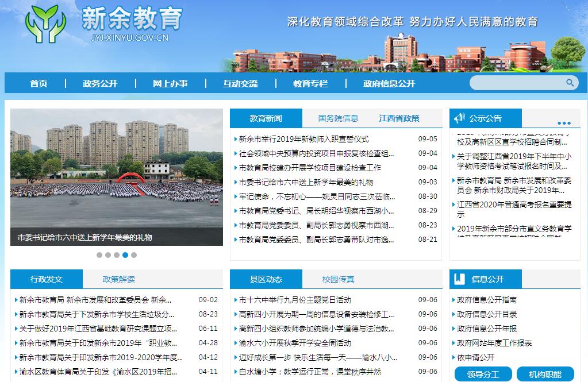Open news 市教育局党委书记、局长胡绍华视察
The image size is (588, 382).
coord(316,211)
